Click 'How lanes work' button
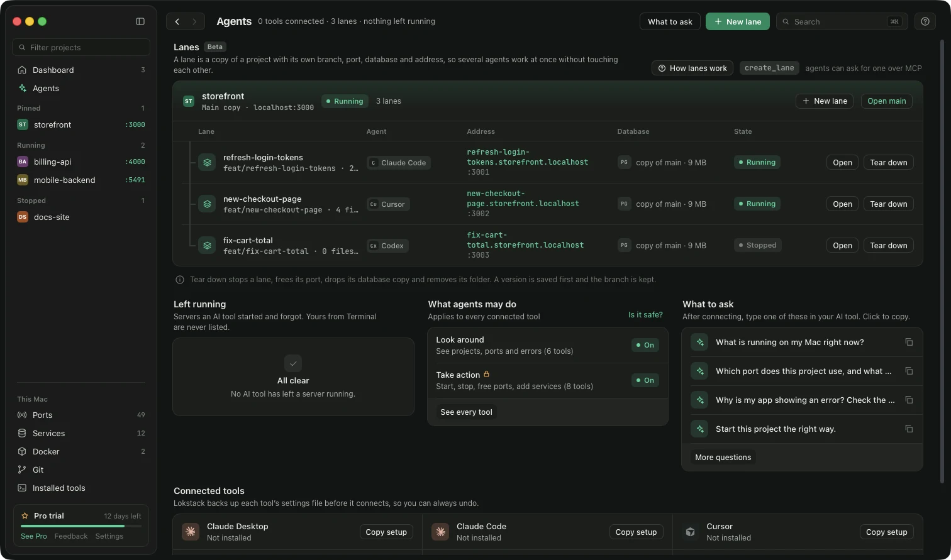 [x=692, y=68]
